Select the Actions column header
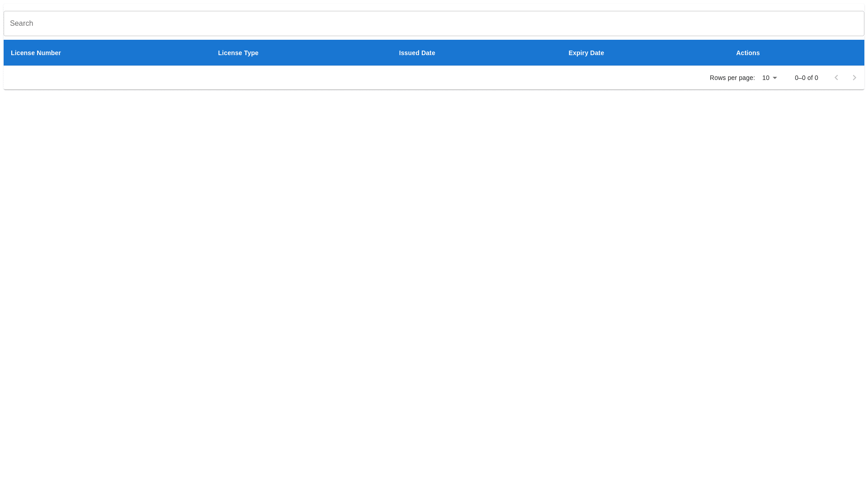Screen dimensions: 868x488 click(x=748, y=53)
